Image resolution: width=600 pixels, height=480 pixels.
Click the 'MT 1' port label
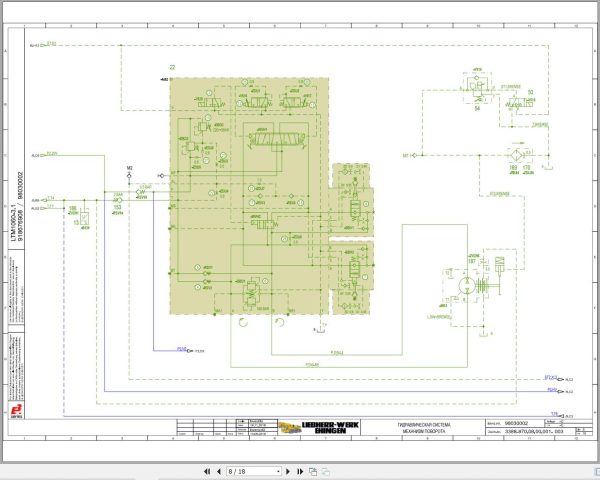(406, 156)
